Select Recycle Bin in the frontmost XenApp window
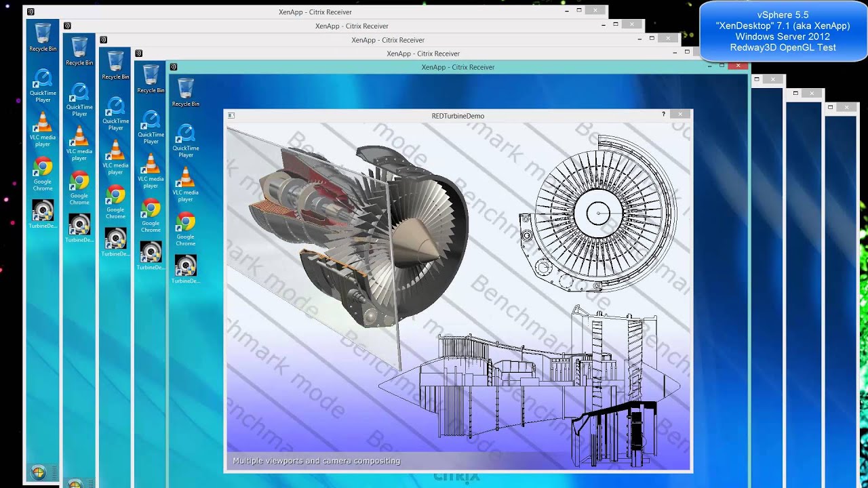 [x=186, y=92]
